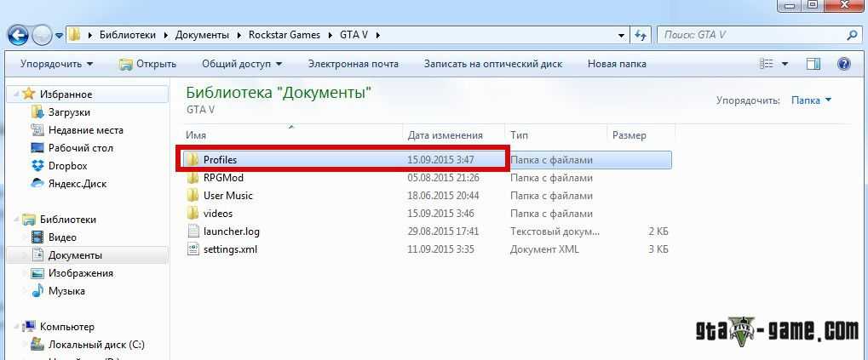This screenshot has height=360, width=868.
Task: Open the recent locations dropdown arrow
Action: coord(59,37)
